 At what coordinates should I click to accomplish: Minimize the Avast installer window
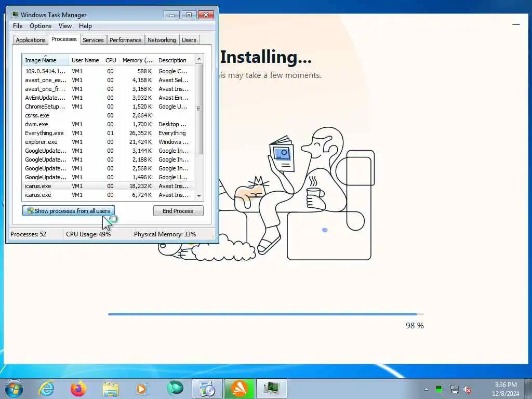516,24
